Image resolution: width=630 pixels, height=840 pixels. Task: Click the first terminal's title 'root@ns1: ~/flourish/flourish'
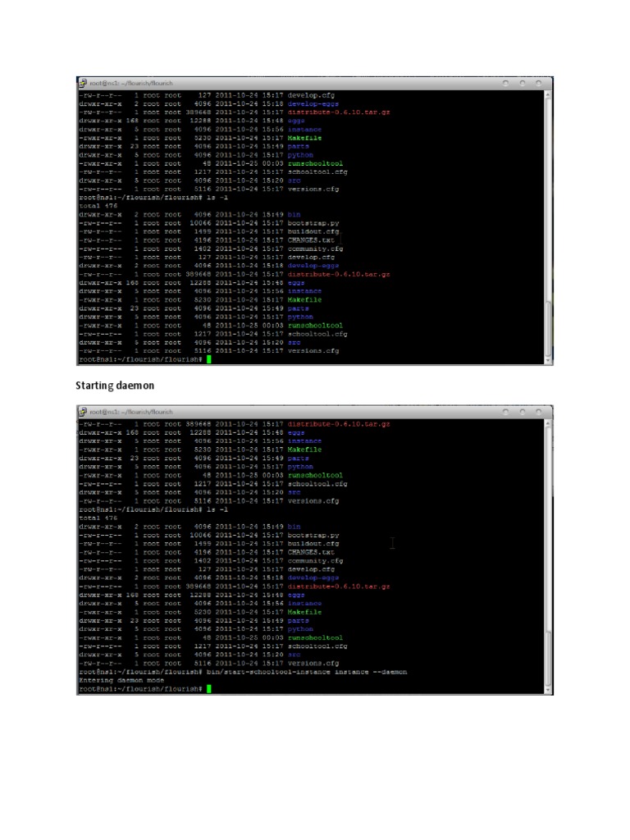131,83
